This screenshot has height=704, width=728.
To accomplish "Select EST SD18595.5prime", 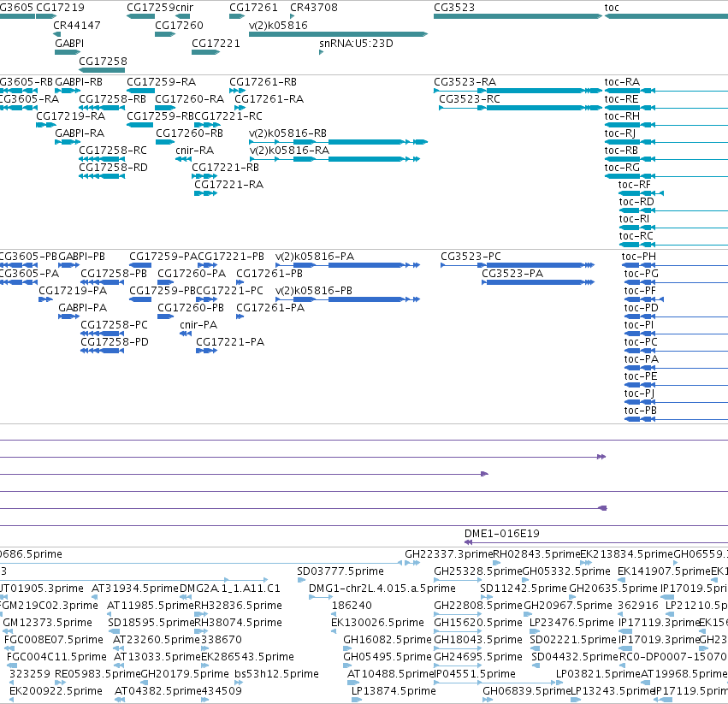I will (x=151, y=623).
